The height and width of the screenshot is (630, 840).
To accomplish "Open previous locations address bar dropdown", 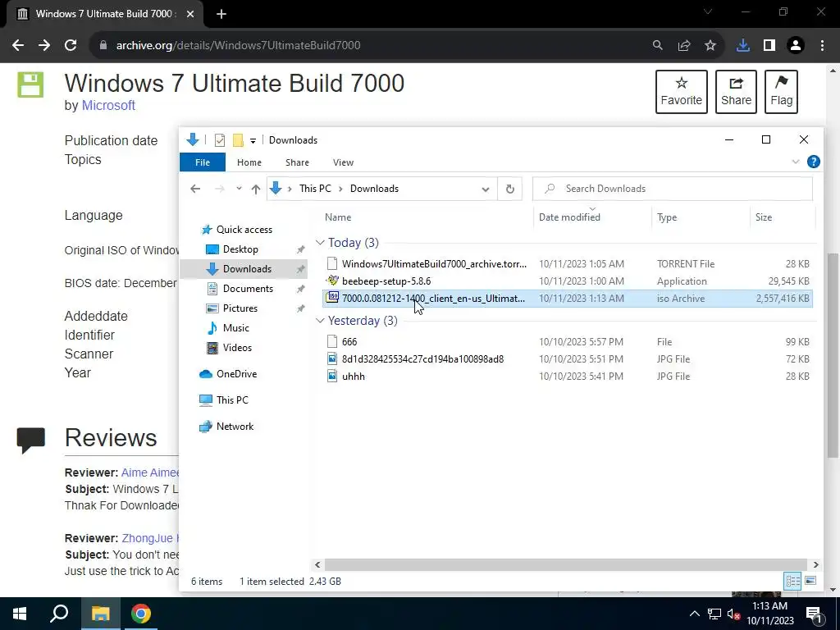I will (x=486, y=189).
